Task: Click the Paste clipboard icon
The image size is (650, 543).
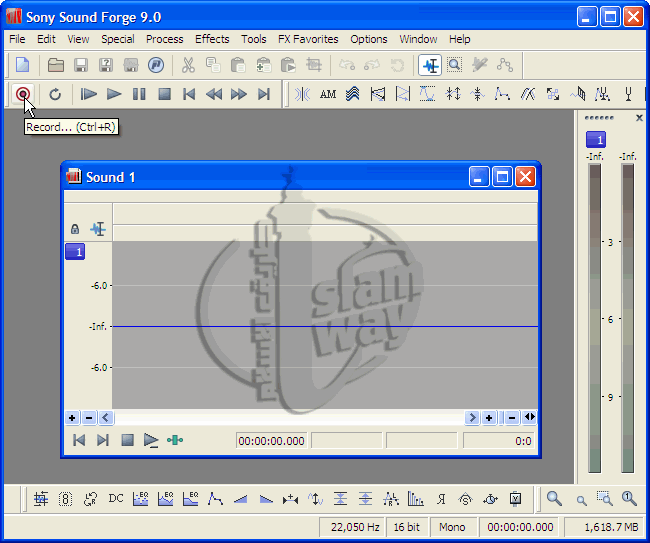Action: 238,65
